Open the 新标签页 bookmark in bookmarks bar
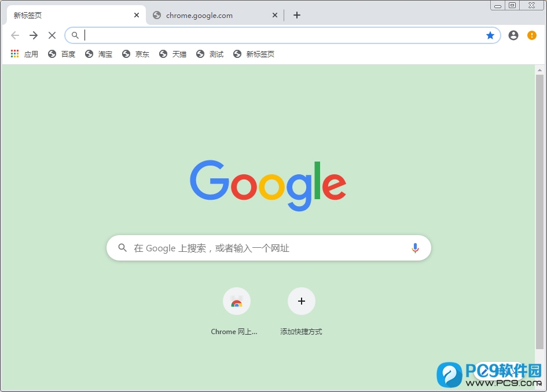Screen dimensions: 547x392 (254, 54)
